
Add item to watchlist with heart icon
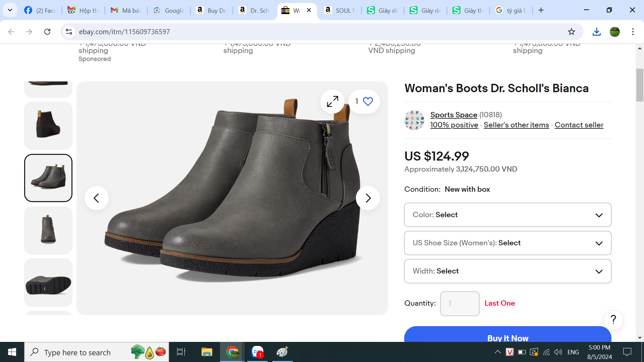click(x=364, y=101)
